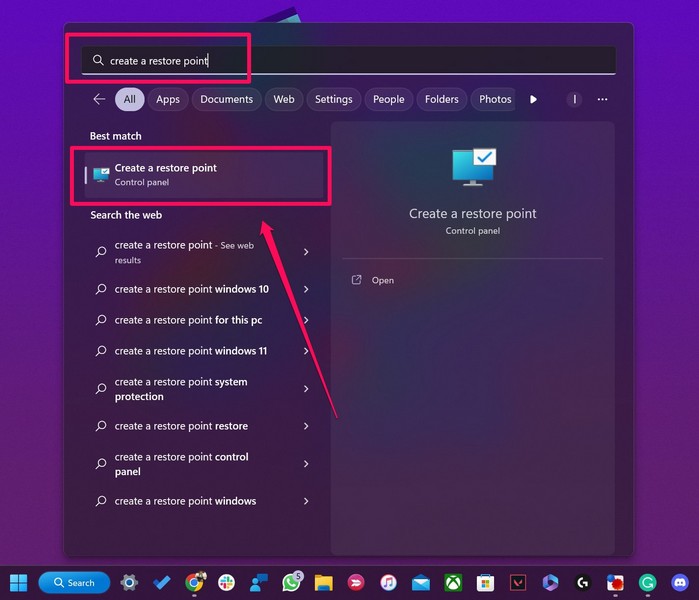Launch Valorant from taskbar
This screenshot has height=600, width=699.
pyautogui.click(x=518, y=583)
